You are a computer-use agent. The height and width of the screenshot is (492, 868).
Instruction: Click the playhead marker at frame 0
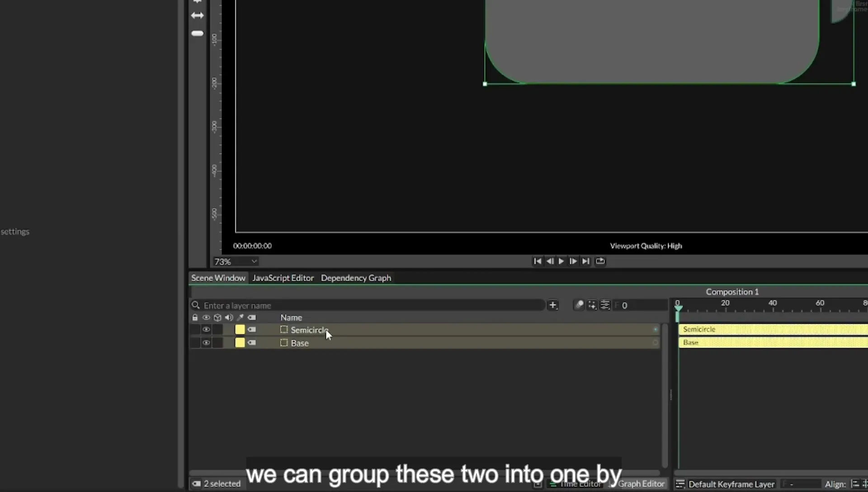(x=678, y=308)
